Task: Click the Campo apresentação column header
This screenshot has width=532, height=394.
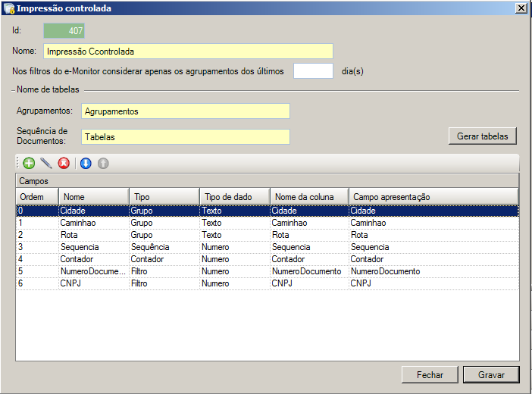Action: [433, 196]
